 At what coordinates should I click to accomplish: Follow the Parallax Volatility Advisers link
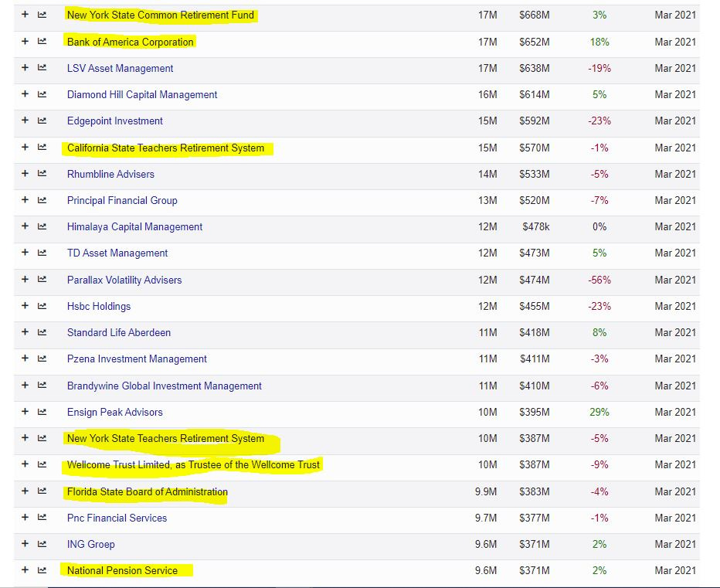point(124,280)
